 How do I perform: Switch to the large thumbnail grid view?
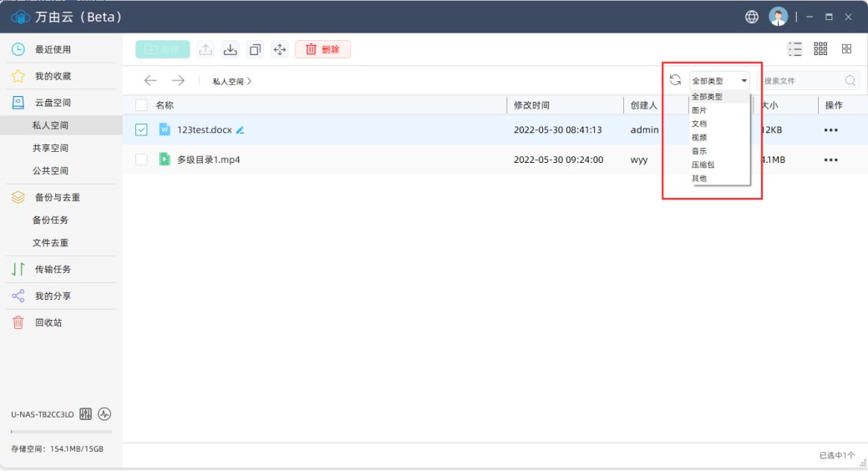[x=846, y=49]
